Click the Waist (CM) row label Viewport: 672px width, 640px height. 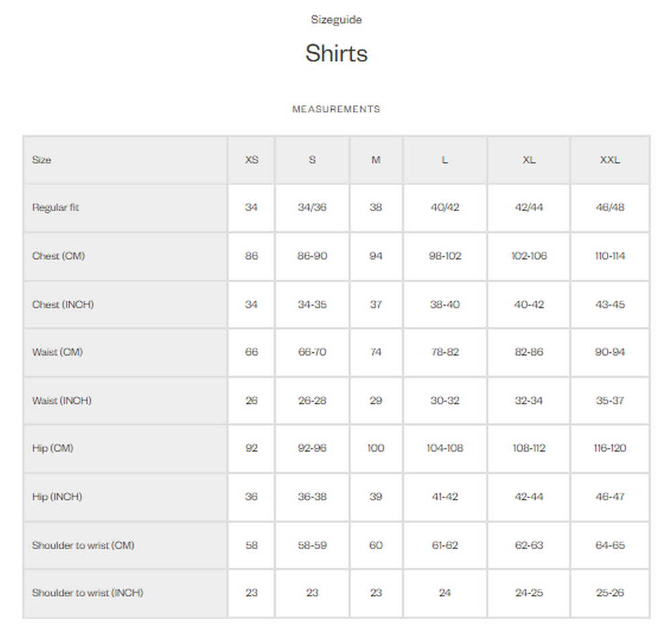coord(57,352)
